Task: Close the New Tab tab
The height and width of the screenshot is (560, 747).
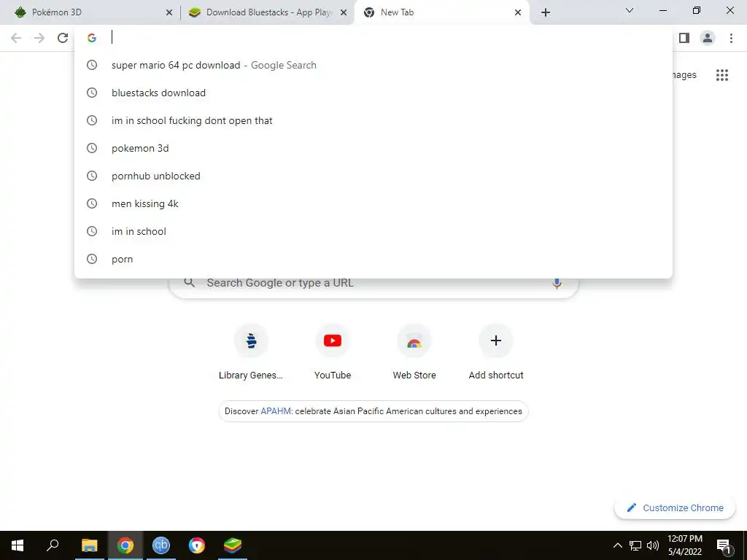Action: click(518, 12)
